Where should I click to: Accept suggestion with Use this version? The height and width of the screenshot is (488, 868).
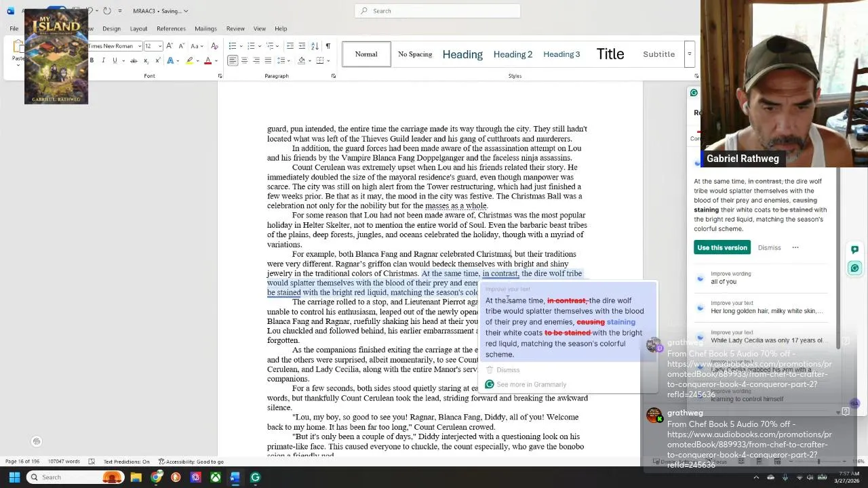click(722, 247)
